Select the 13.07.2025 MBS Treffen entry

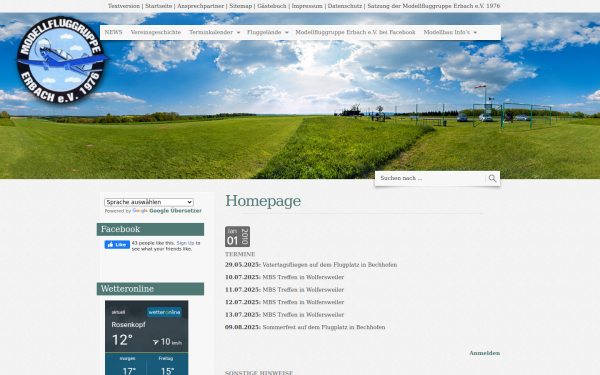click(284, 315)
